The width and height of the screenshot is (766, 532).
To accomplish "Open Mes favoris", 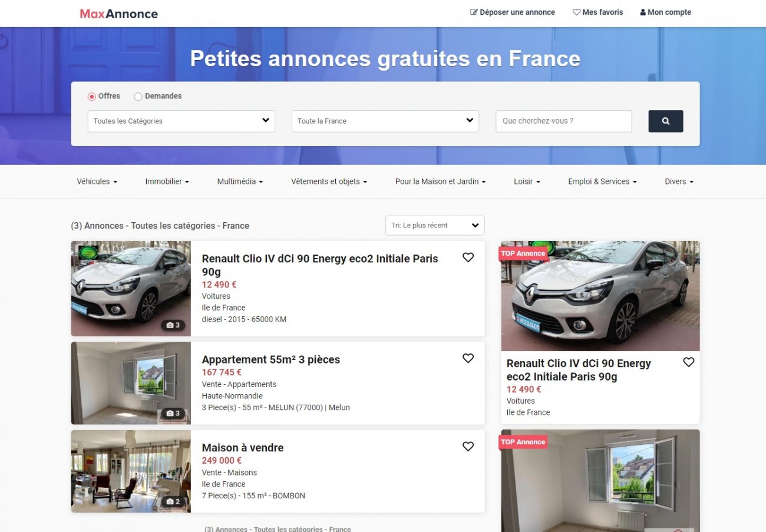I will coord(598,12).
